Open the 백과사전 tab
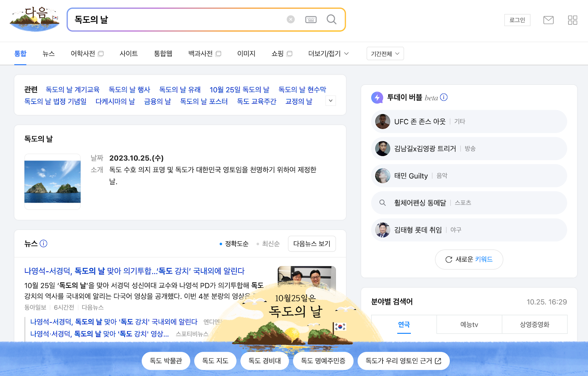This screenshot has height=376, width=588. click(205, 54)
